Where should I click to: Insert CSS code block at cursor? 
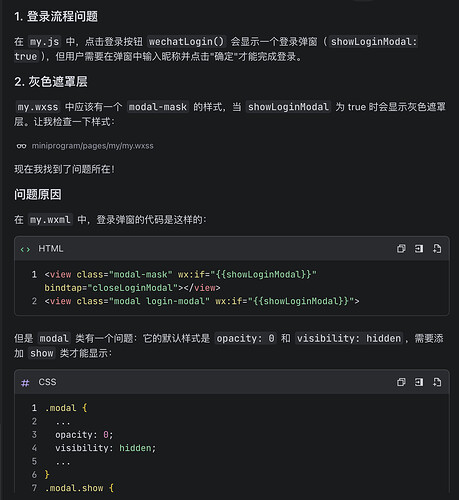coord(419,382)
